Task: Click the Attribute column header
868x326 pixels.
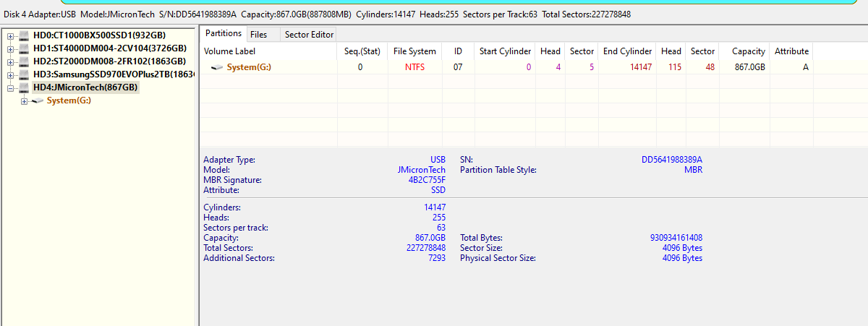Action: [791, 51]
